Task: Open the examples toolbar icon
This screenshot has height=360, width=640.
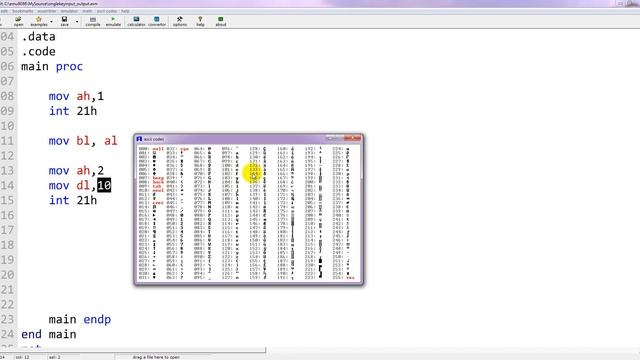Action: point(39,21)
